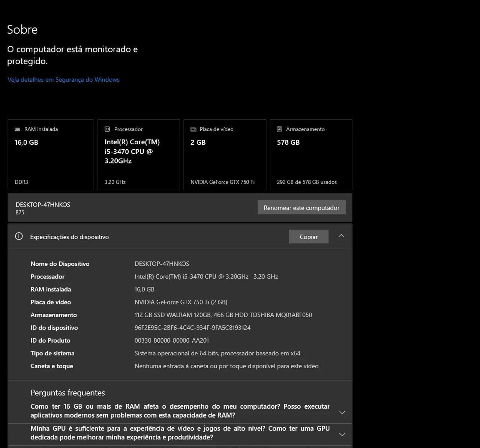Image resolution: width=480 pixels, height=448 pixels.
Task: Expand the 16 GB RAM question chevron
Action: click(342, 412)
